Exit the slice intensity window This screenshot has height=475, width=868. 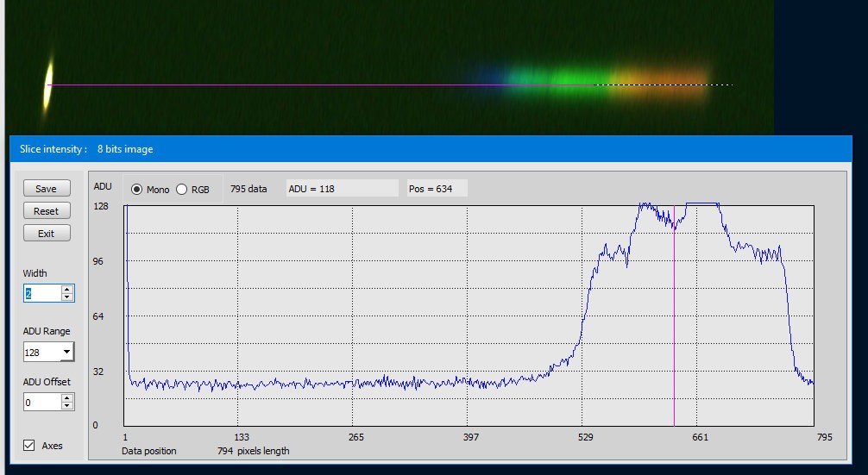click(47, 233)
